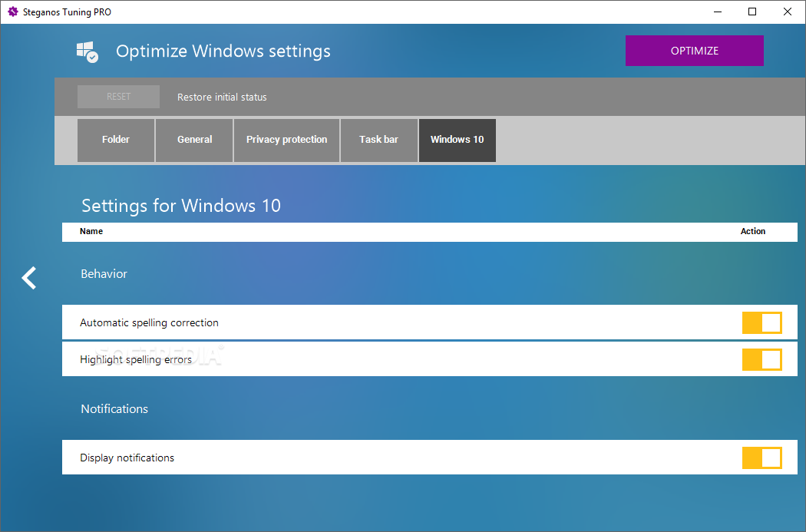Screen dimensions: 806x532
Task: Toggle Highlight spelling errors switch
Action: point(761,360)
